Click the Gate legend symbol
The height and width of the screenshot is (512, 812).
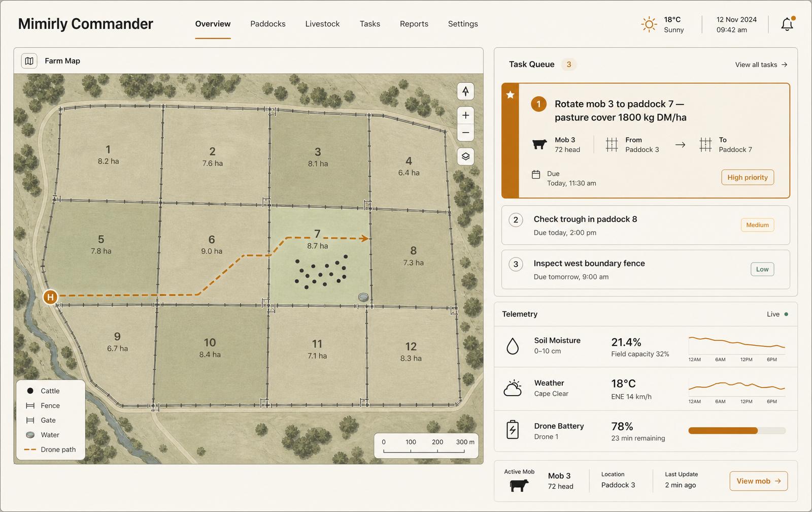[30, 420]
